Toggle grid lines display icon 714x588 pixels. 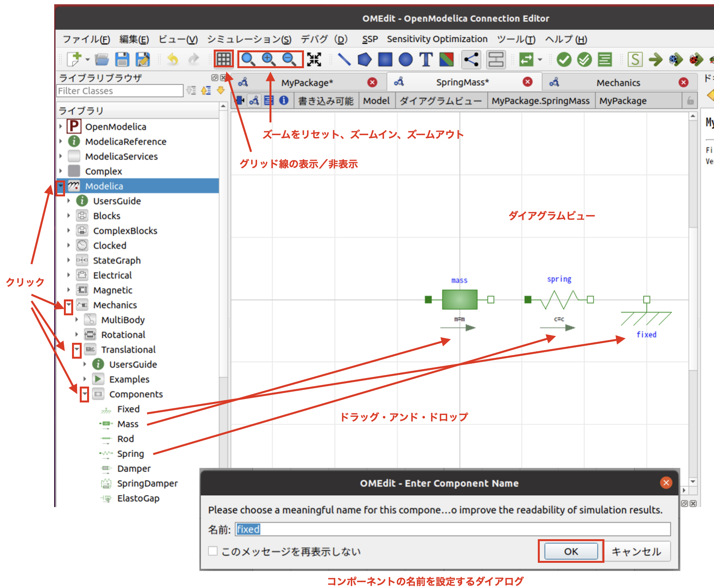[223, 59]
